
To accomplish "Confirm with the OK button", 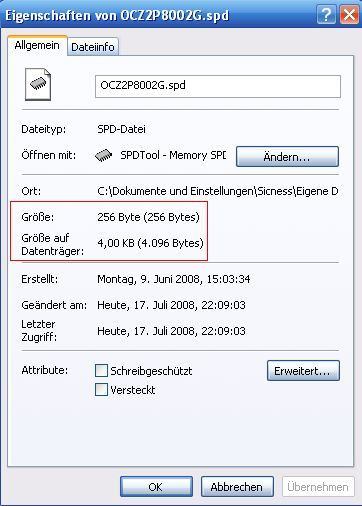I will click(156, 487).
